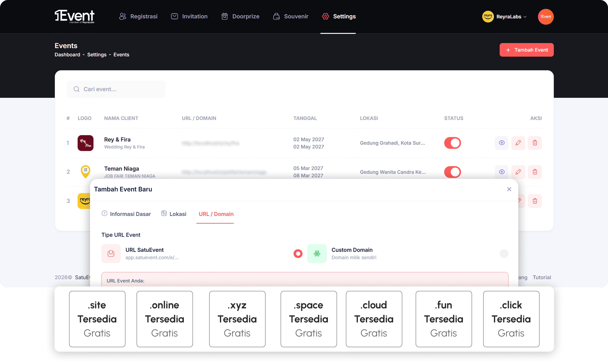
Task: Click the Teman Niaga pin logo
Action: pyautogui.click(x=85, y=172)
